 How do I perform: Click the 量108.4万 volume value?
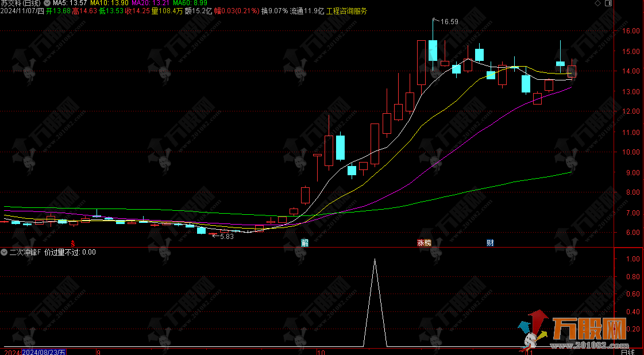(167, 11)
